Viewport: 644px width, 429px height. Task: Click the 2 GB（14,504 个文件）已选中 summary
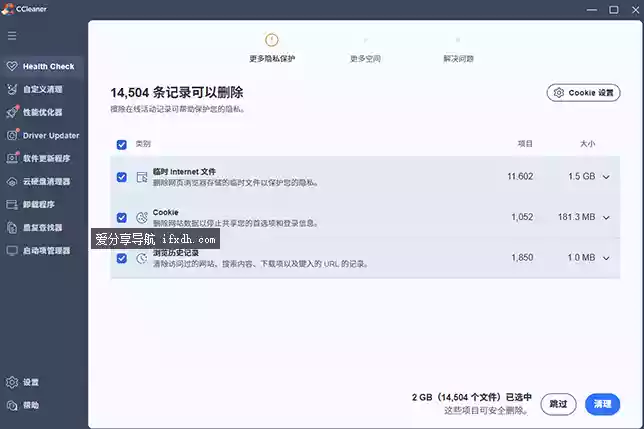[472, 397]
